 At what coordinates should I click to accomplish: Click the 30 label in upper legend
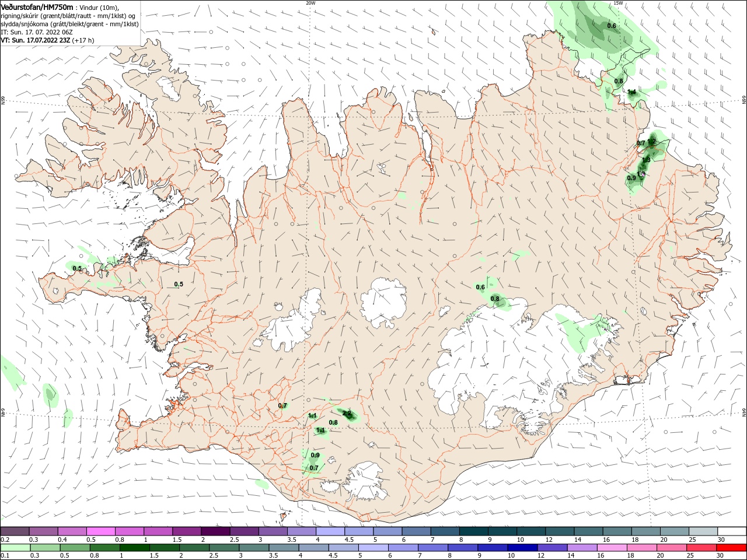point(721,540)
